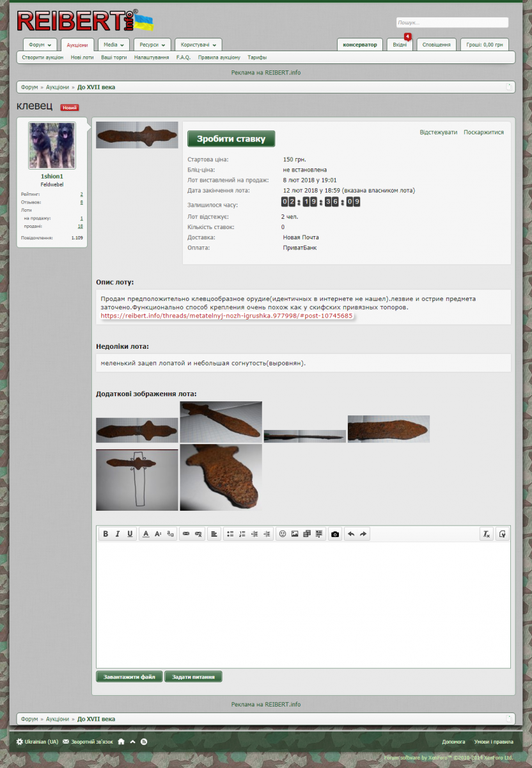Insert a link in the editor
Screen dimensions: 532x768
click(186, 534)
